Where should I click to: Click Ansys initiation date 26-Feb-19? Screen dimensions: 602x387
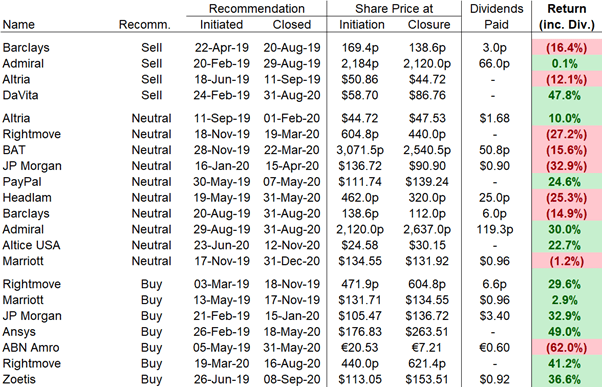pos(222,332)
